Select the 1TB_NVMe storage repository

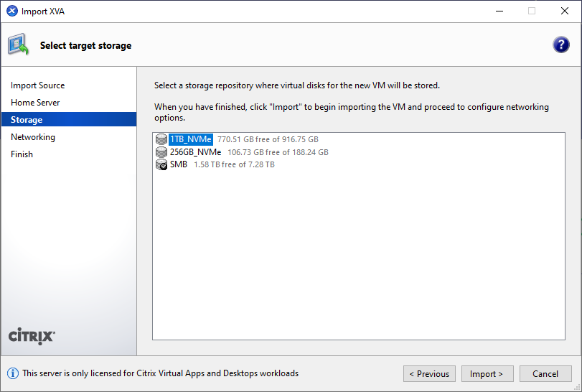click(191, 140)
